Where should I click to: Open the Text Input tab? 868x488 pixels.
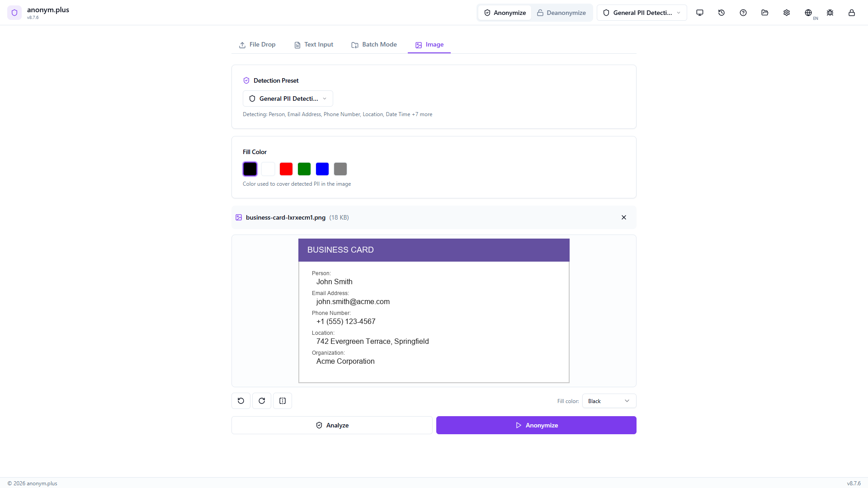(x=313, y=45)
